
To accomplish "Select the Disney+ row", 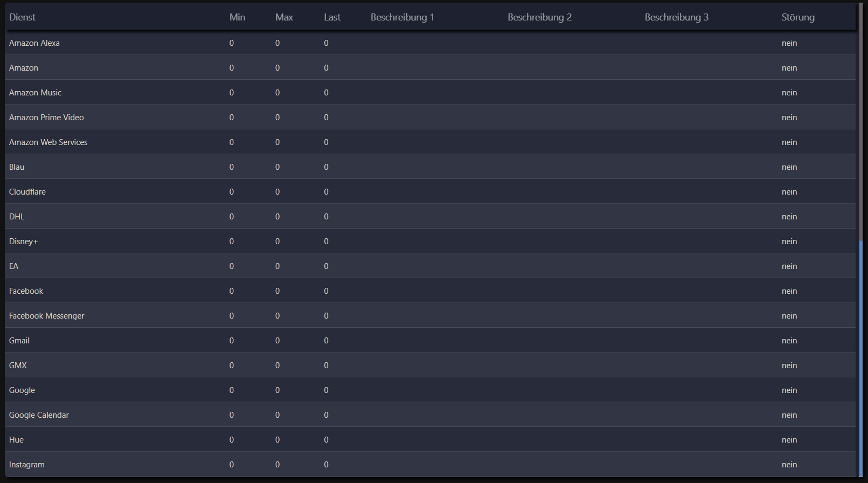I will (23, 241).
